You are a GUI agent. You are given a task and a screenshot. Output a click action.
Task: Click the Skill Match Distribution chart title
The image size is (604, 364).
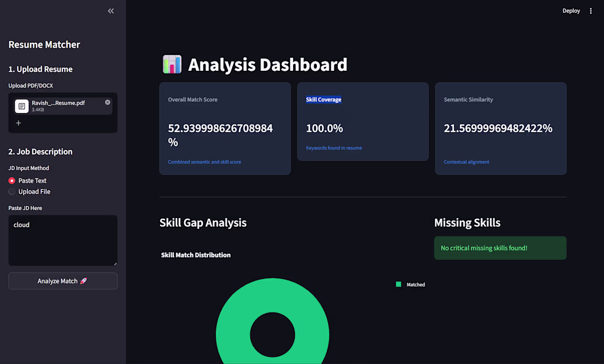tap(195, 255)
